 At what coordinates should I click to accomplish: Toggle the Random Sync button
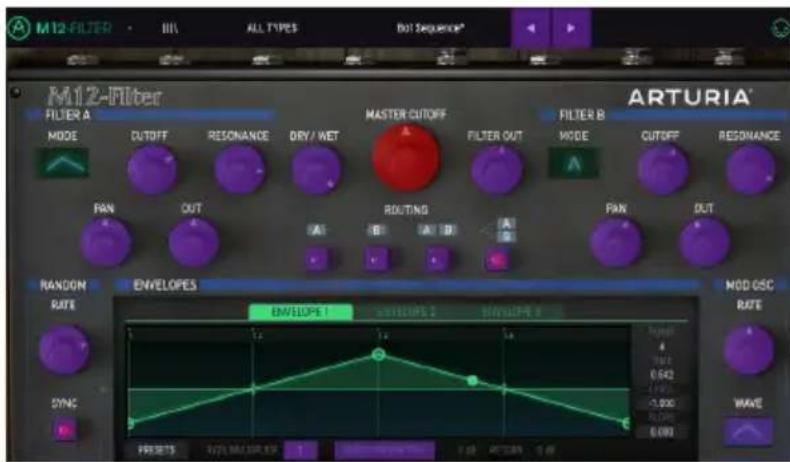tap(64, 430)
